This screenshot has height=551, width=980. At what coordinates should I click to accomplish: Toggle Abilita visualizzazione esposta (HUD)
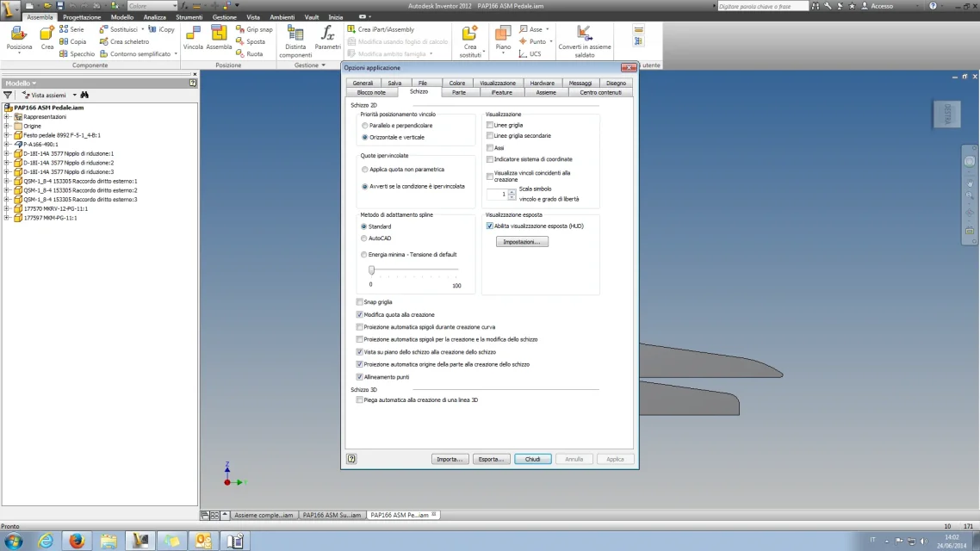click(490, 226)
